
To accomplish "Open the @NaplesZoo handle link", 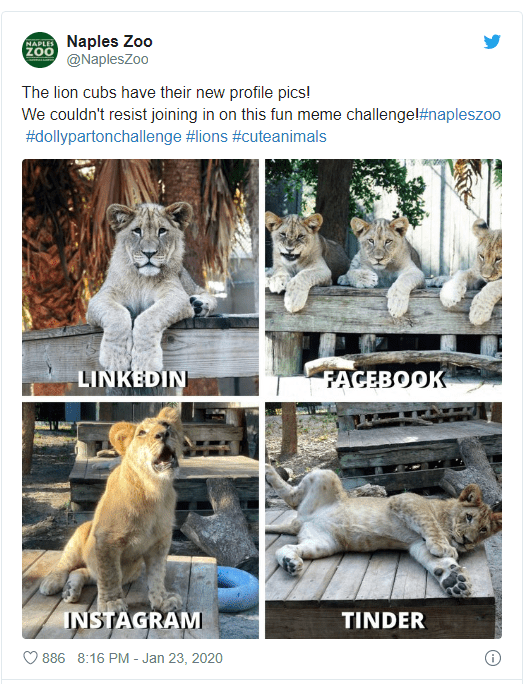I will 107,59.
